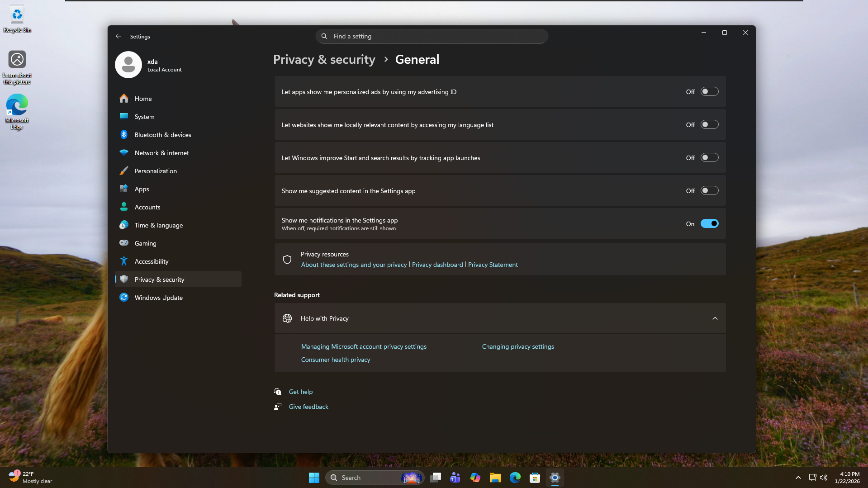Click the Find a setting search box
This screenshot has height=488, width=868.
pyautogui.click(x=432, y=36)
